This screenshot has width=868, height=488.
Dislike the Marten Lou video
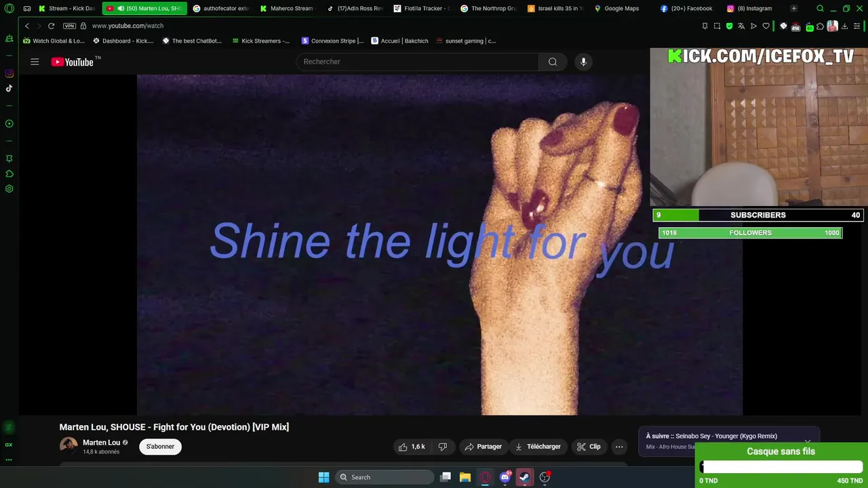tap(443, 447)
